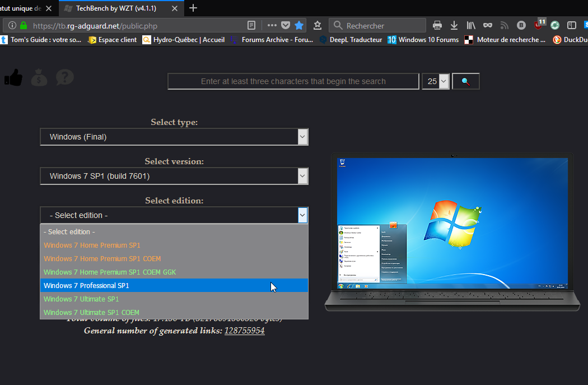This screenshot has width=588, height=385.
Task: Open the DuckDuckGo bookmark
Action: pos(571,40)
